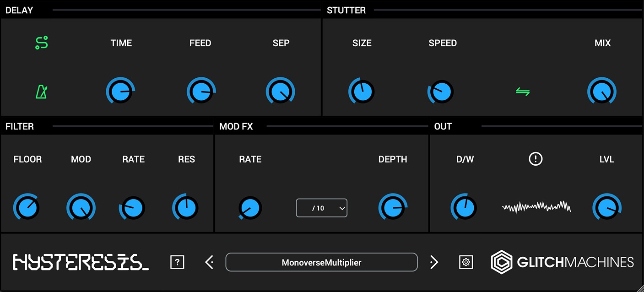Open the settings gear icon

tap(466, 262)
